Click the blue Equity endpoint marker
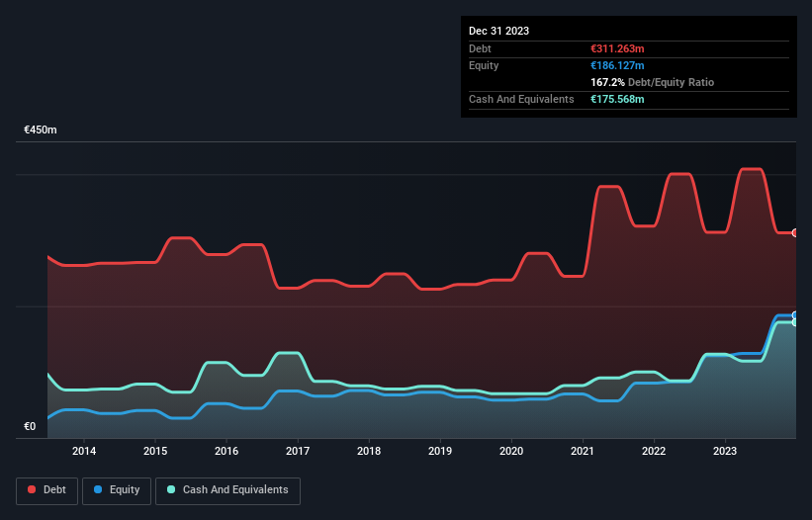 coord(795,315)
